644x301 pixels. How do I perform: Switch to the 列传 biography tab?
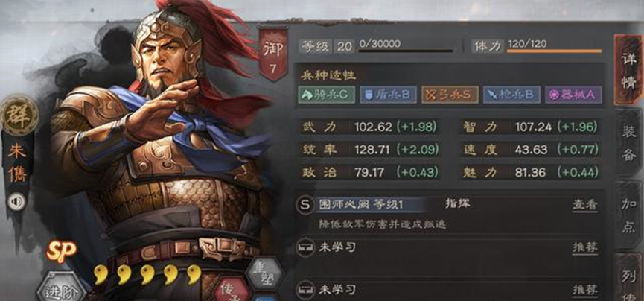(x=630, y=278)
